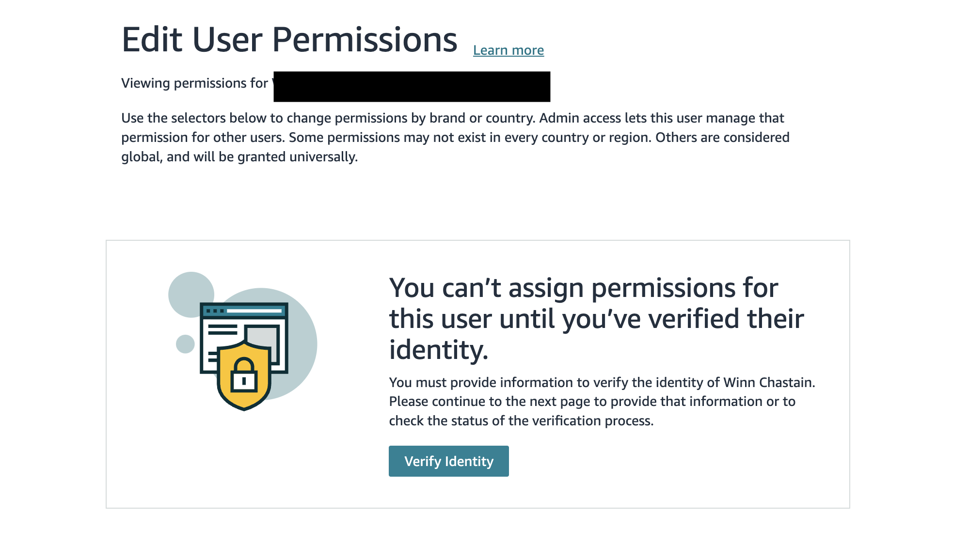Click the browser window illustration title bar
Screen dimensions: 953x560
[x=244, y=310]
